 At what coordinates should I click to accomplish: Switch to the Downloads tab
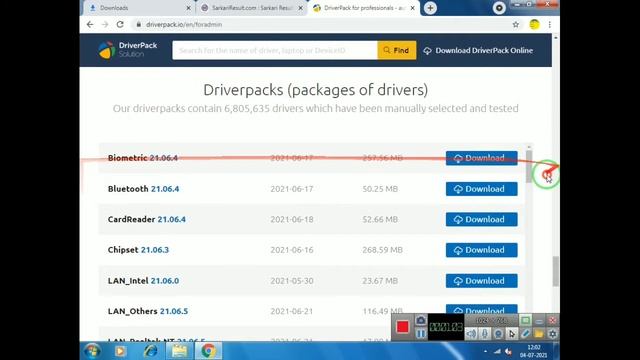point(139,8)
